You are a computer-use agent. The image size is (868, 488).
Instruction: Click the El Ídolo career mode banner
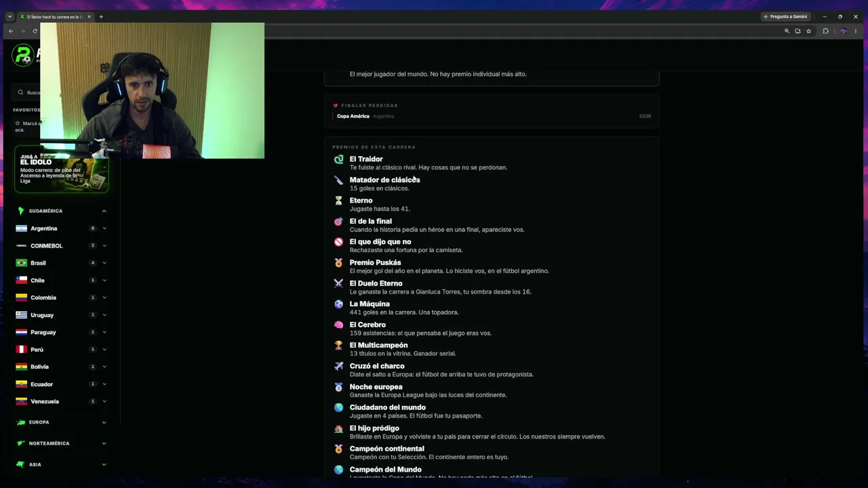coord(62,169)
